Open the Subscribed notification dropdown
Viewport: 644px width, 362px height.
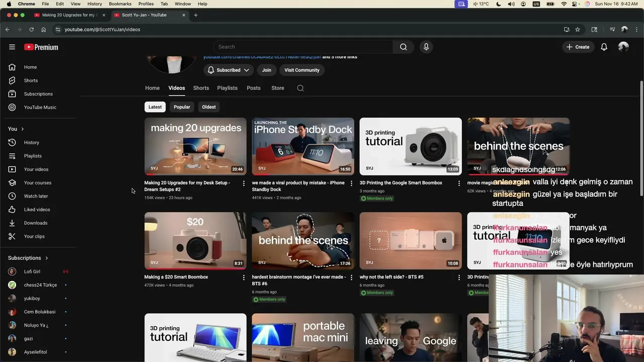pyautogui.click(x=228, y=70)
